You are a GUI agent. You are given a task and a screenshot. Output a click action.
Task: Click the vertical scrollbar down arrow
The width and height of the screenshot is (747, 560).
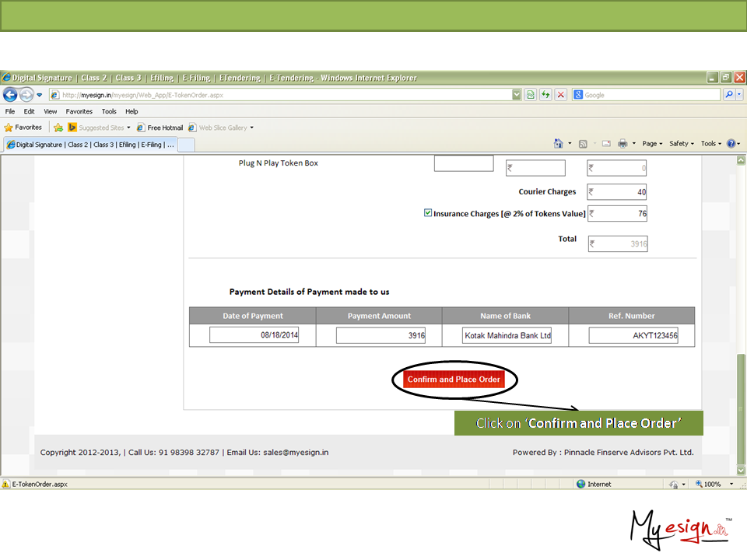point(741,470)
